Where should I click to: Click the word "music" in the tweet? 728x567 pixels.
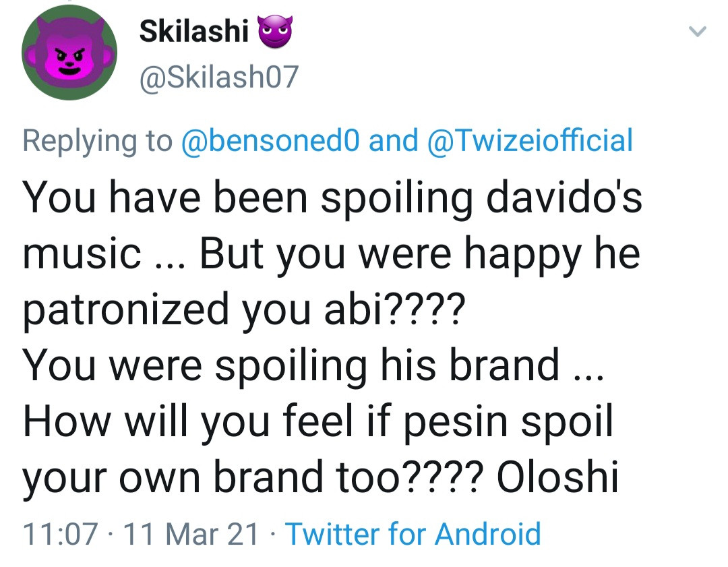81,255
